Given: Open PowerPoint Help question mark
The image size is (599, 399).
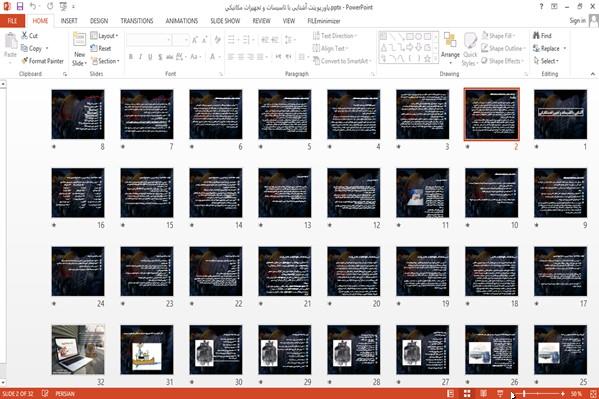Looking at the screenshot, I should pos(541,6).
